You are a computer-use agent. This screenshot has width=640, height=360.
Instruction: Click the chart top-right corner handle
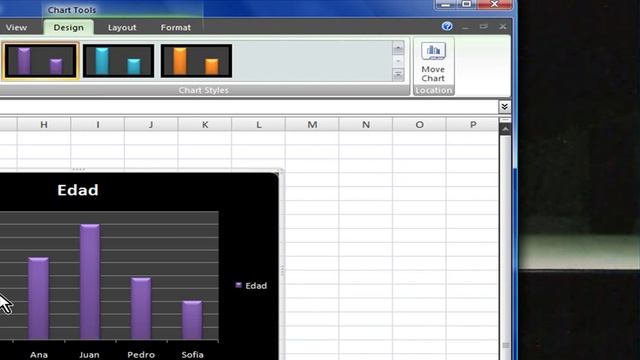coord(279,171)
